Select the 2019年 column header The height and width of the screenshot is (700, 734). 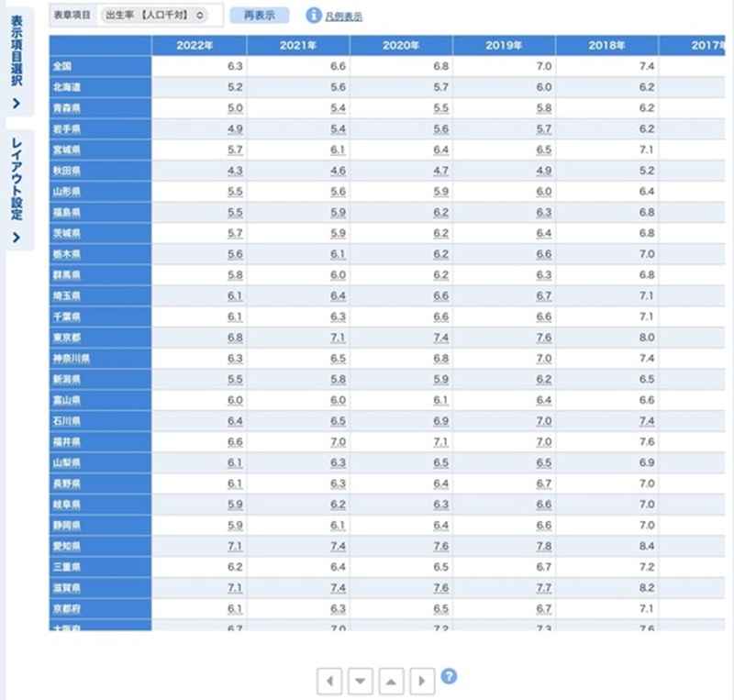(504, 45)
